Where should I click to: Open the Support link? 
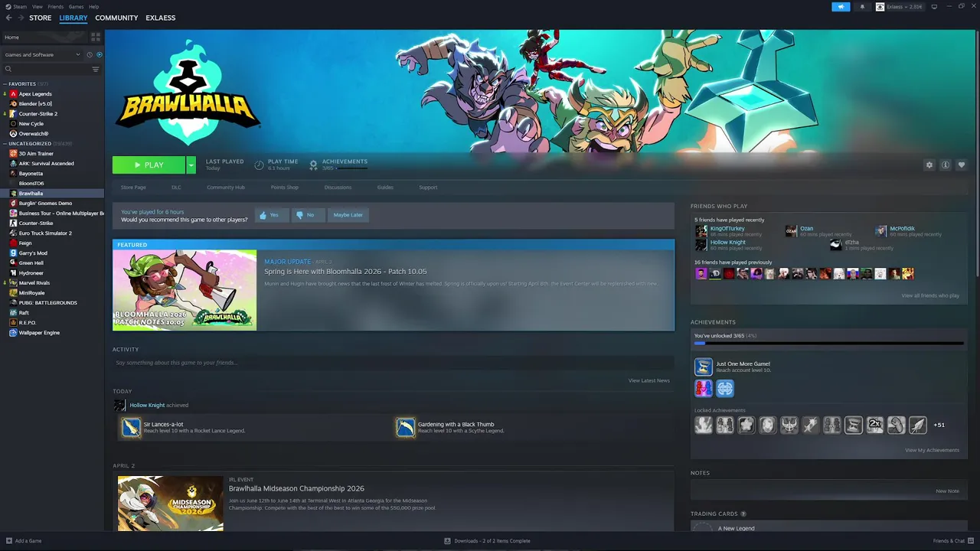[428, 187]
